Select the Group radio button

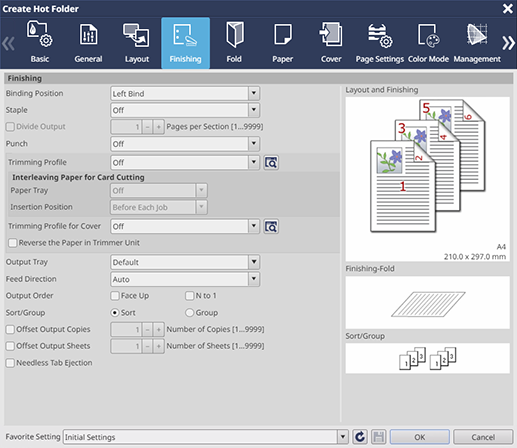[x=189, y=313]
